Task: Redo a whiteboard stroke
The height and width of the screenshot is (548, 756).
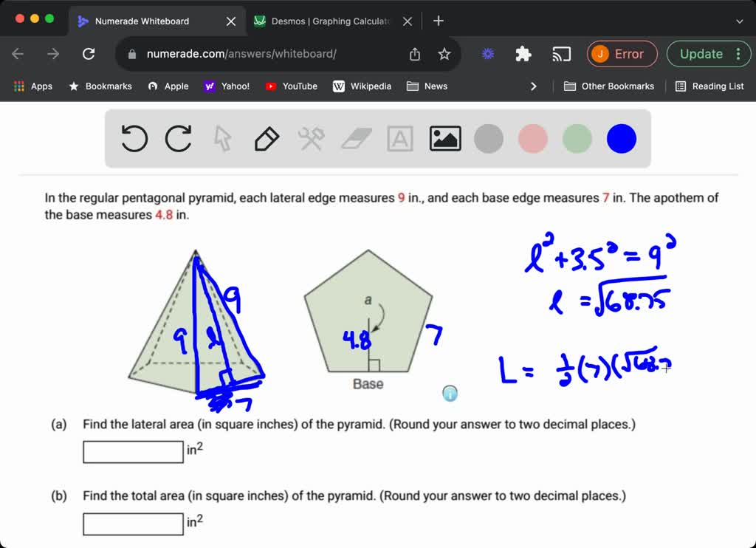Action: 178,138
